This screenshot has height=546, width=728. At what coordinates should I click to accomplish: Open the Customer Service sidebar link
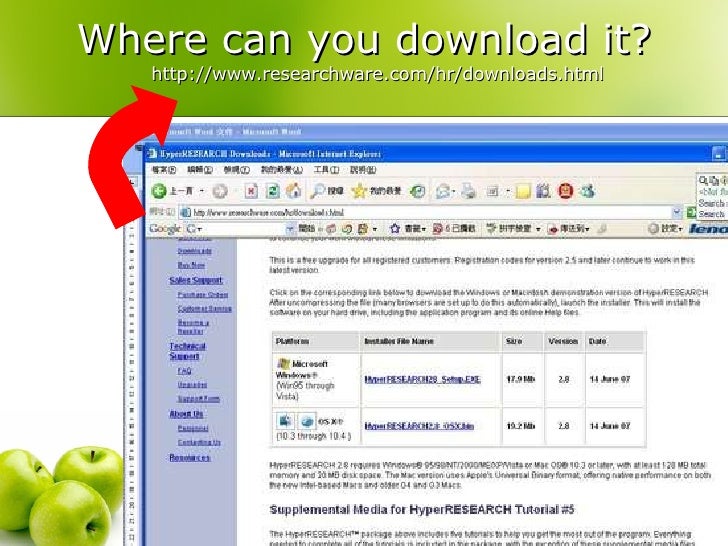pyautogui.click(x=204, y=309)
